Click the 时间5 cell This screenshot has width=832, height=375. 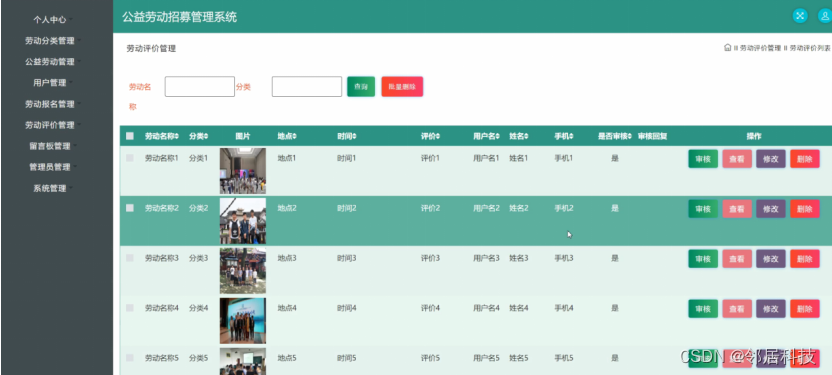(x=347, y=358)
